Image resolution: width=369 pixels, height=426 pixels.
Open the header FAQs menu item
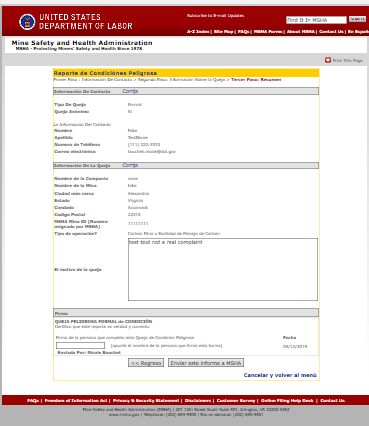pos(243,32)
